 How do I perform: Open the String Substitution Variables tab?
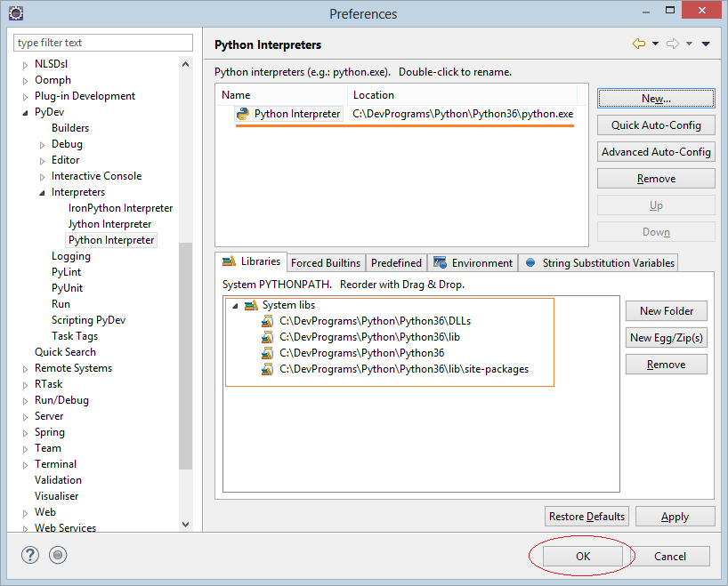[x=598, y=263]
